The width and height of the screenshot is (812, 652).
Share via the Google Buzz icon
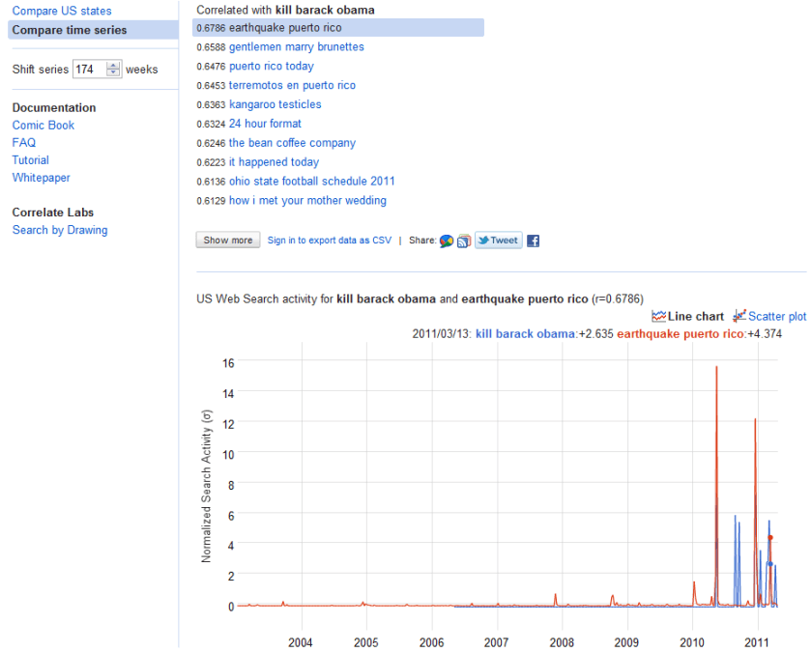tap(446, 241)
